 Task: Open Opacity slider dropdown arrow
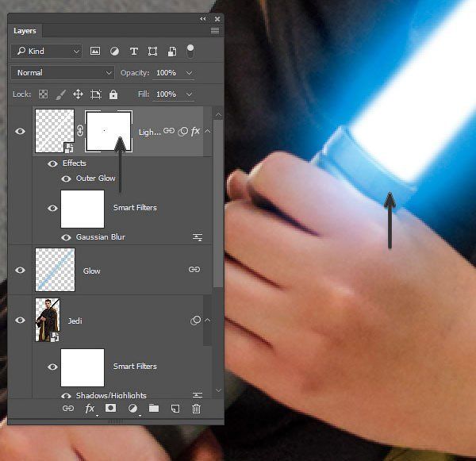[189, 73]
